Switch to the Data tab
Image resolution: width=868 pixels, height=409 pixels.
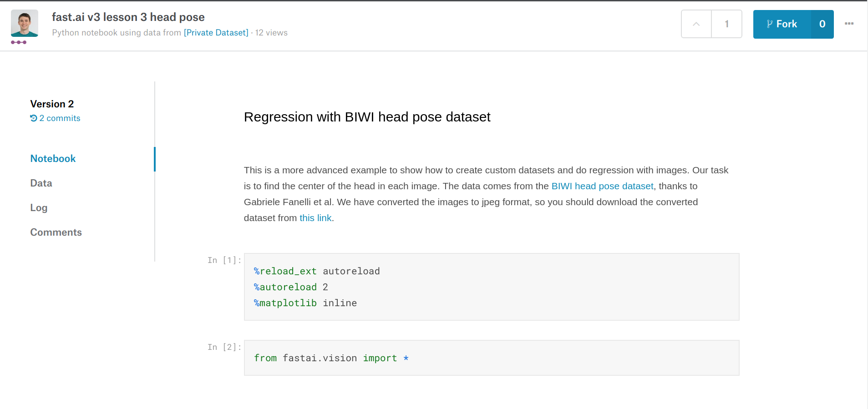coord(41,183)
